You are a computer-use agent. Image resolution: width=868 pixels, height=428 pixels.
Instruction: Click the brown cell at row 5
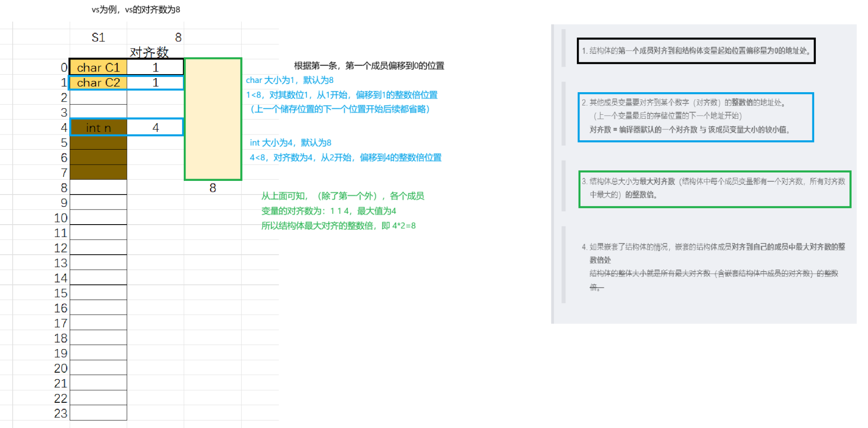pos(98,143)
